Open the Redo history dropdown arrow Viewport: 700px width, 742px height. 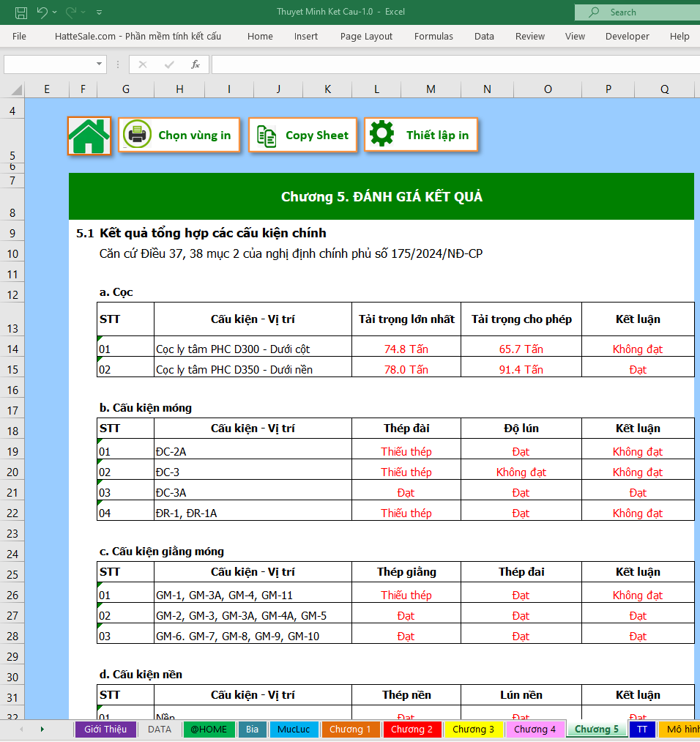pyautogui.click(x=83, y=12)
